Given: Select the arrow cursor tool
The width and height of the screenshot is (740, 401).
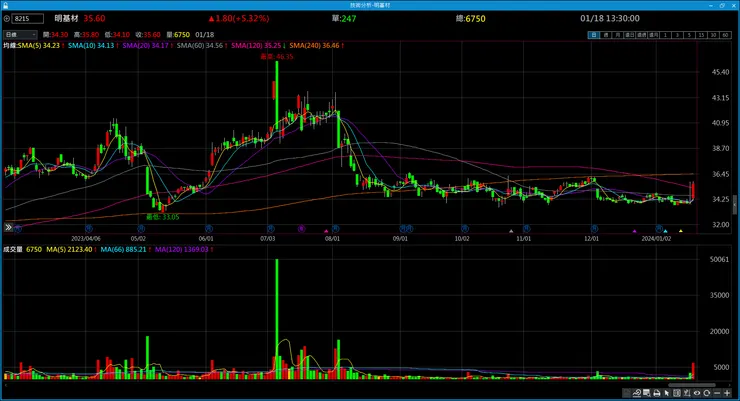Looking at the screenshot, I should click(x=667, y=393).
